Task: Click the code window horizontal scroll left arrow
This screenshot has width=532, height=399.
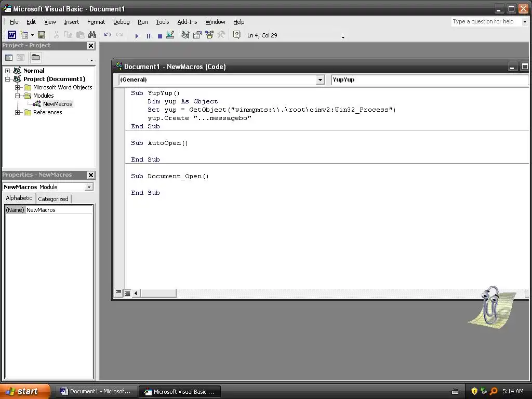Action: [x=136, y=293]
